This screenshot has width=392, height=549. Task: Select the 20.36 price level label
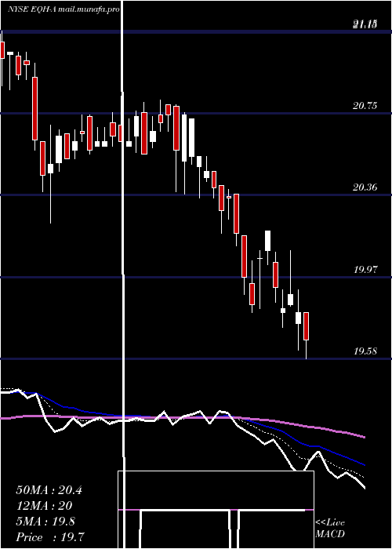click(x=365, y=187)
